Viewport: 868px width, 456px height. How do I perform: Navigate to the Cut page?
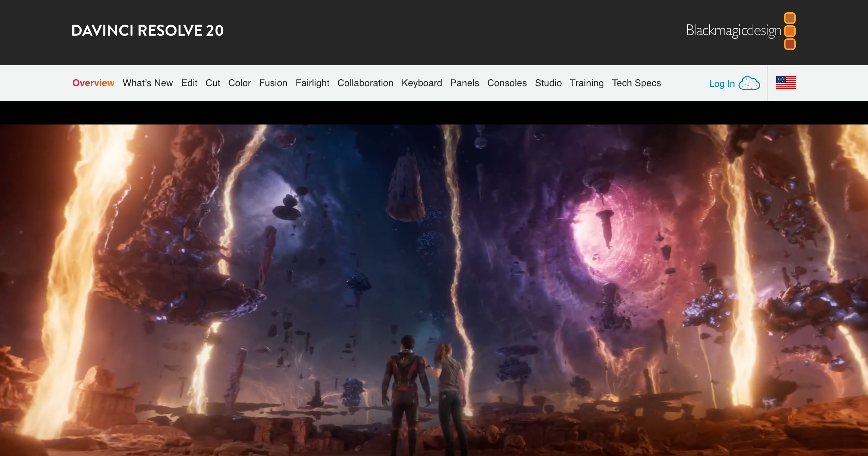coord(213,83)
